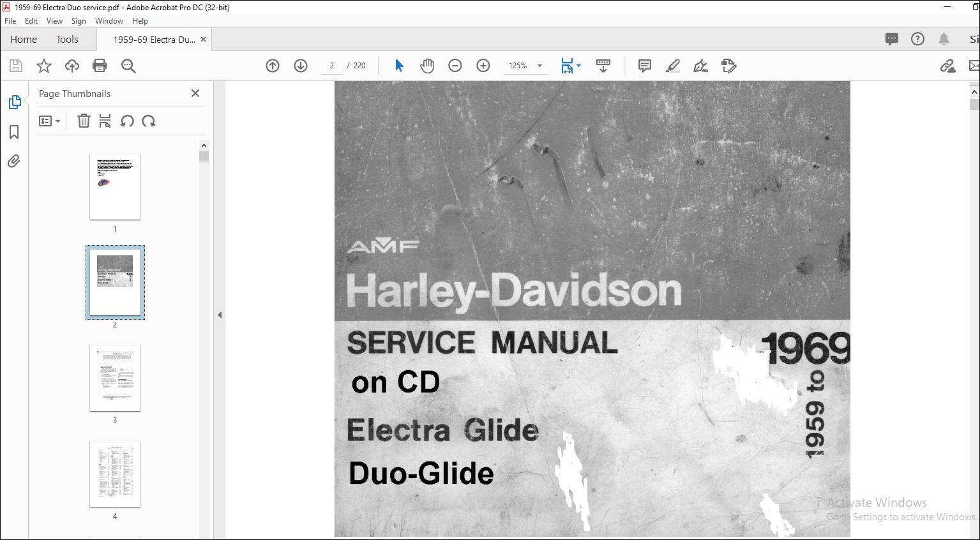Collapse the navigation pane with arrow
Image resolution: width=980 pixels, height=540 pixels.
tap(220, 315)
